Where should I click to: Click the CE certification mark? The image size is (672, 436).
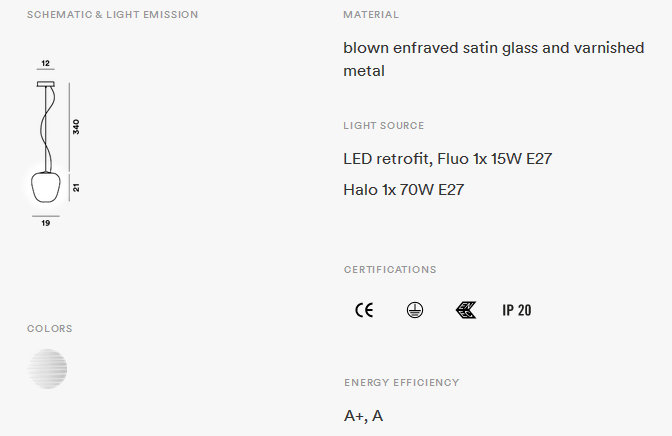coord(364,310)
